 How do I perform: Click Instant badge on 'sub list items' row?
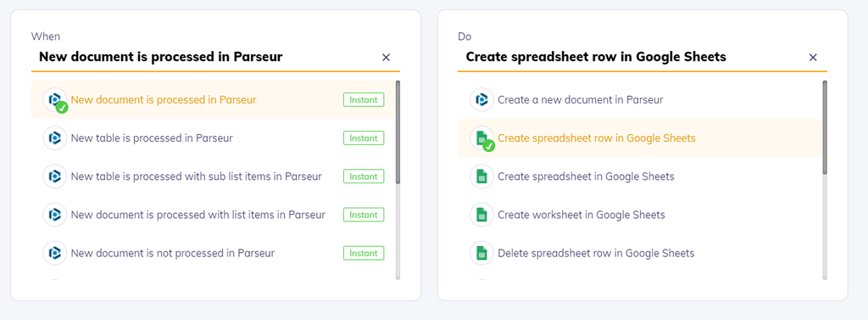click(364, 177)
